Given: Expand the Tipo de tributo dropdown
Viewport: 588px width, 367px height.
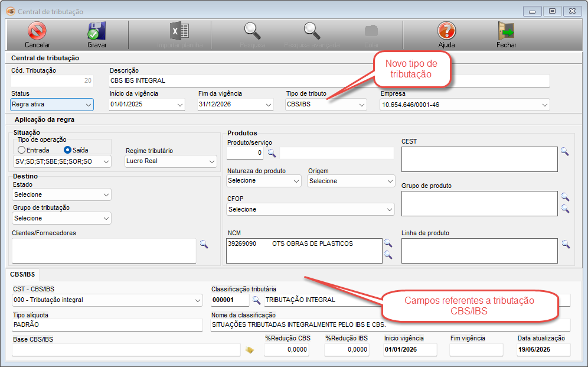Looking at the screenshot, I should click(x=326, y=105).
